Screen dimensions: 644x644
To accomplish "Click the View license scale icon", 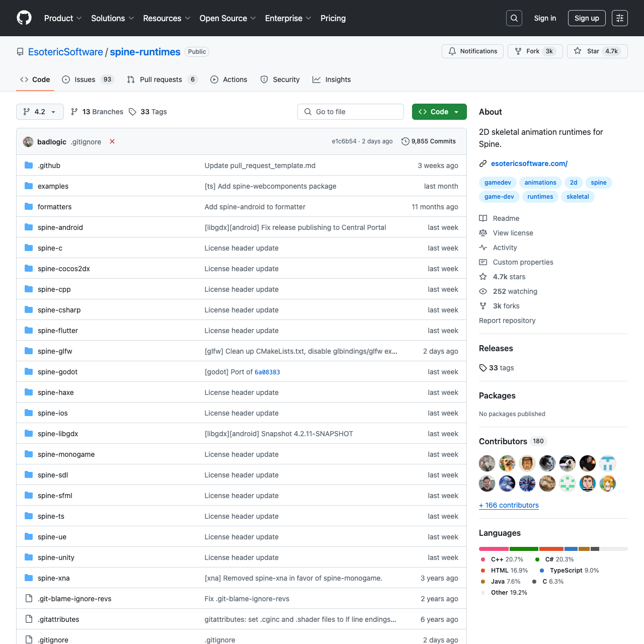I will coord(483,233).
